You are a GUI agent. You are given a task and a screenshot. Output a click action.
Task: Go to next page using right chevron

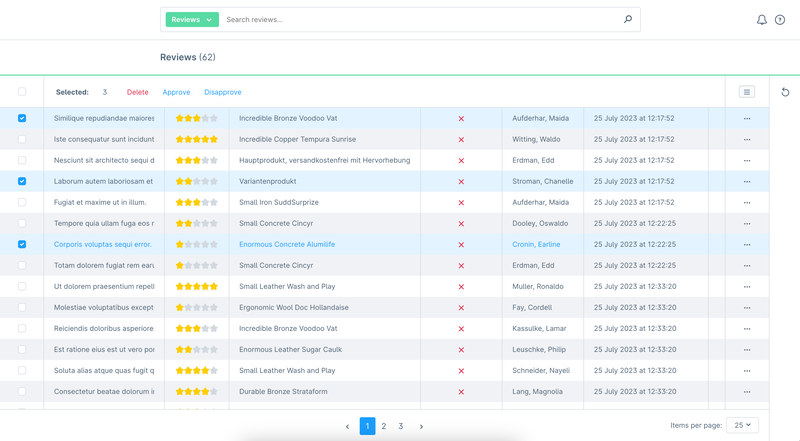pos(421,426)
